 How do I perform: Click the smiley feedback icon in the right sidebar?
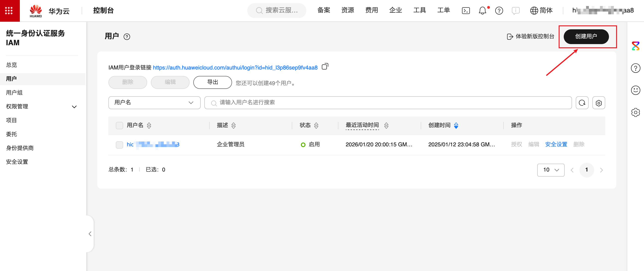point(635,90)
